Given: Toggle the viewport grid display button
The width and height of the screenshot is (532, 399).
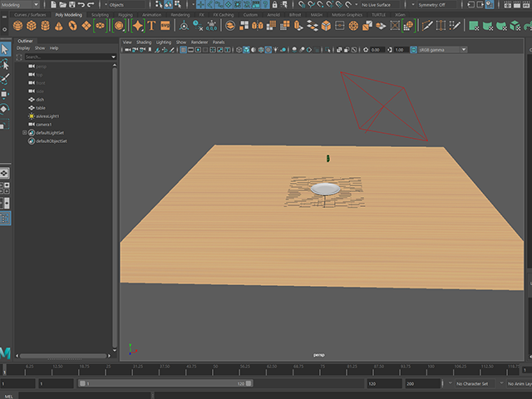Looking at the screenshot, I should tap(183, 50).
